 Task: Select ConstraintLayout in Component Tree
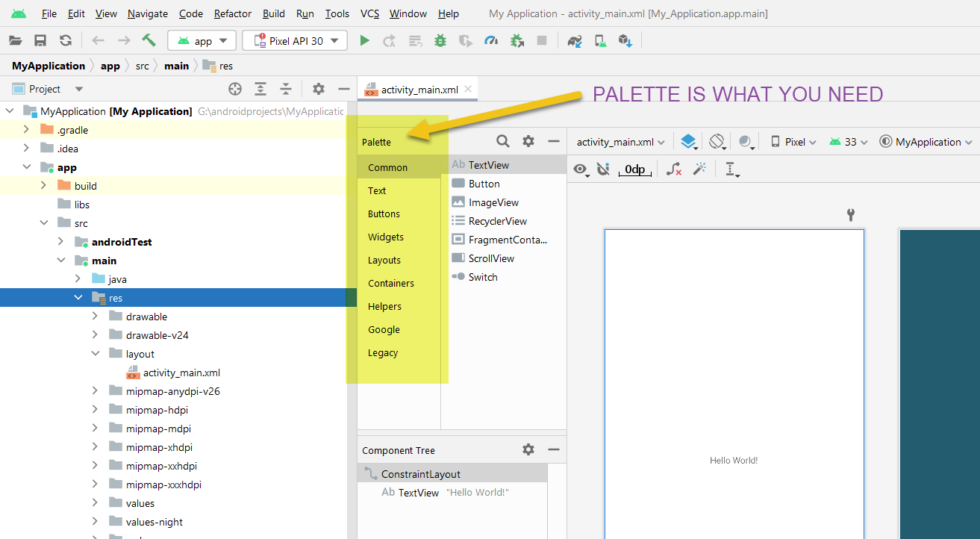[x=452, y=473]
